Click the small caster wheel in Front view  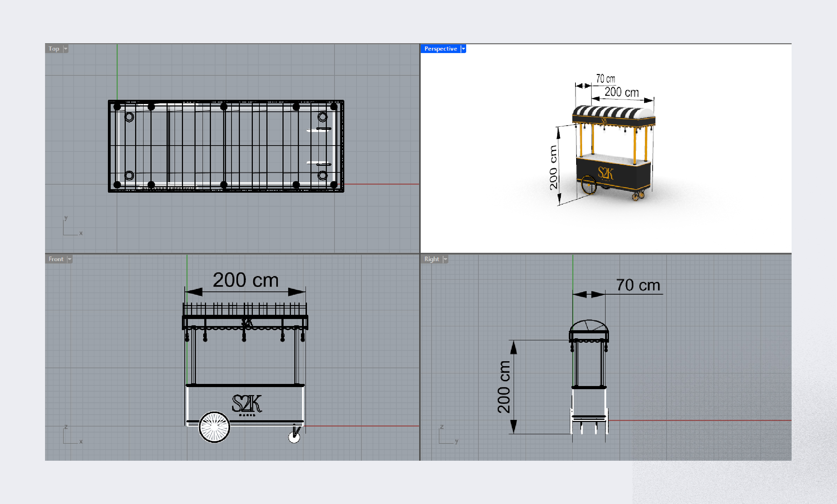click(294, 437)
